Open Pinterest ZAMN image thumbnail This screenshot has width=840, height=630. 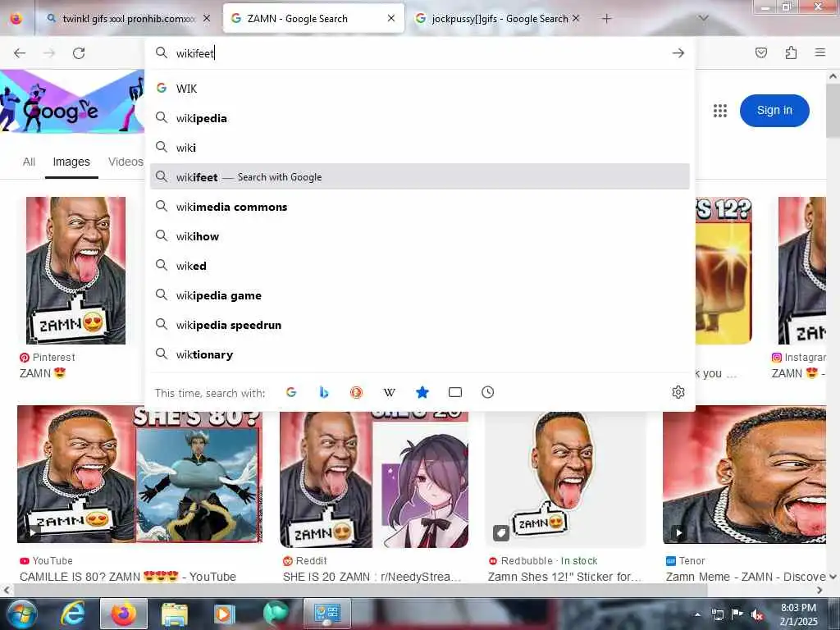pos(75,271)
